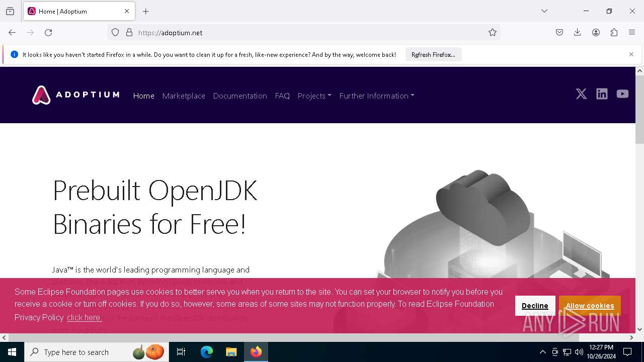
Task: Click the Refresh Firefox button
Action: coord(433,54)
